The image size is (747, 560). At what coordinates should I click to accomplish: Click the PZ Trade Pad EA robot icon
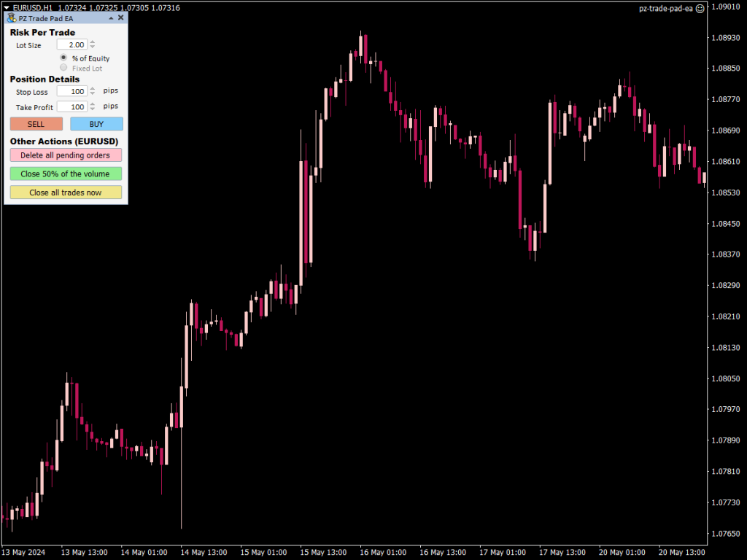coord(10,18)
